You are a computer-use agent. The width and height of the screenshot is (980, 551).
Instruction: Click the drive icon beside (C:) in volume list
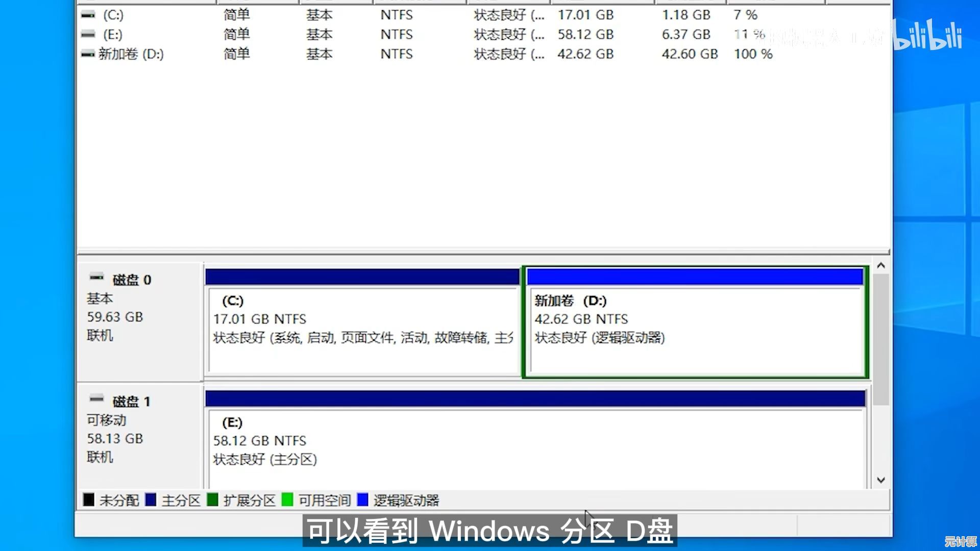(88, 15)
